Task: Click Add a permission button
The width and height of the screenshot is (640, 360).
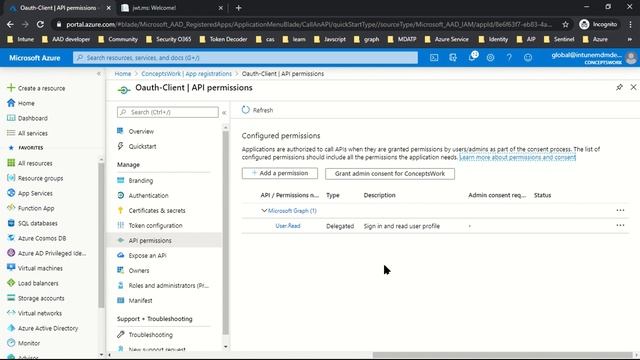Action: pos(280,173)
